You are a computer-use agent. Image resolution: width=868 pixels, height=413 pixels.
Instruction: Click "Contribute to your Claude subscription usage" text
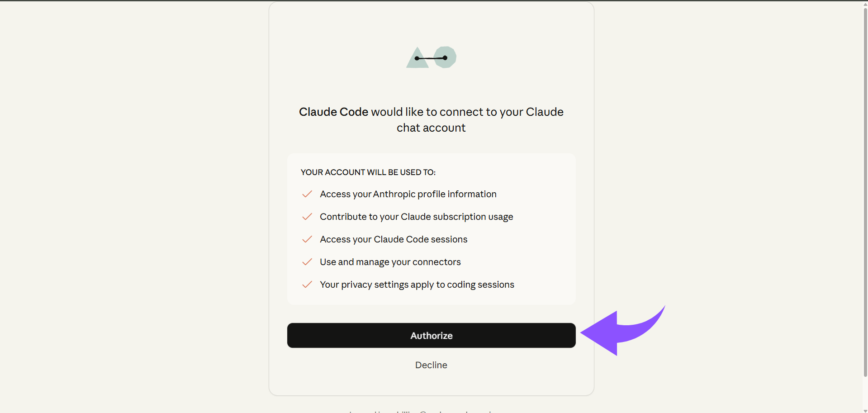tap(416, 217)
